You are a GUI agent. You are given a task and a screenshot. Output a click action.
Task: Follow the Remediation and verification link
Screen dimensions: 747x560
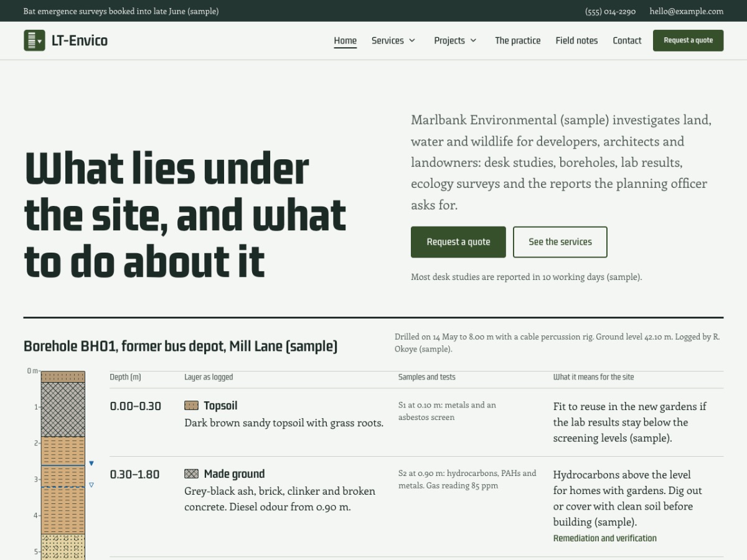(x=605, y=538)
